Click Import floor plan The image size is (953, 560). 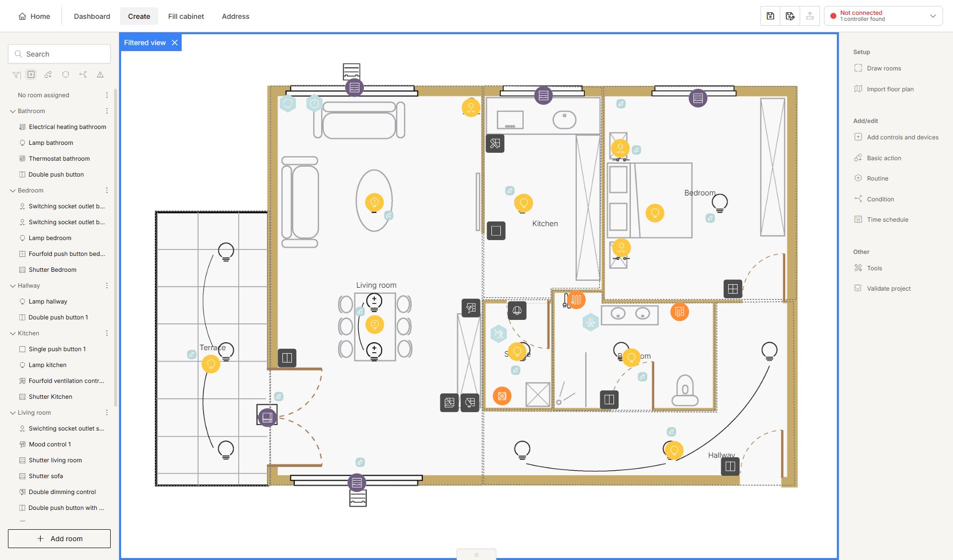click(x=884, y=89)
